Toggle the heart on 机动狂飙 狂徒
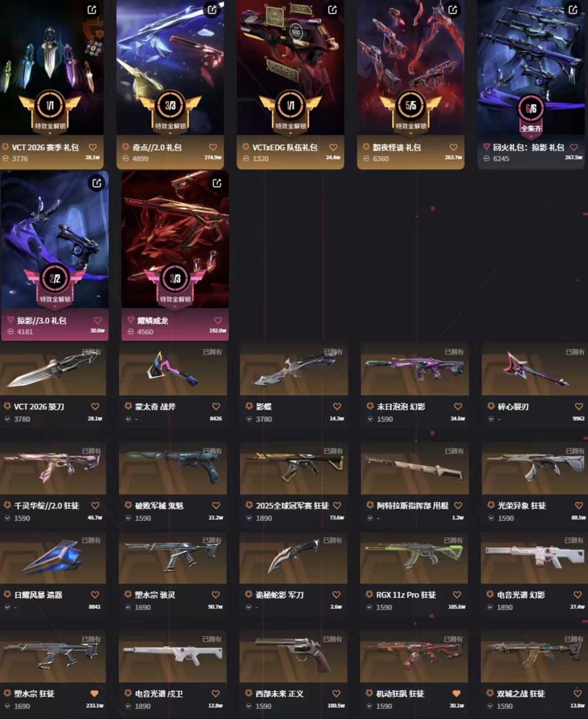Screen dimensions: 588x719 pyautogui.click(x=456, y=693)
